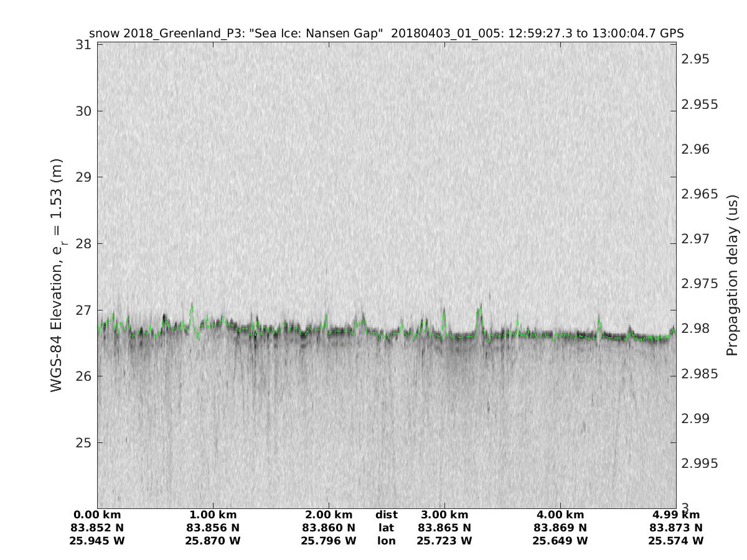Click the 0.00 km distance label
Viewport: 747px width, 560px height.
[98, 515]
